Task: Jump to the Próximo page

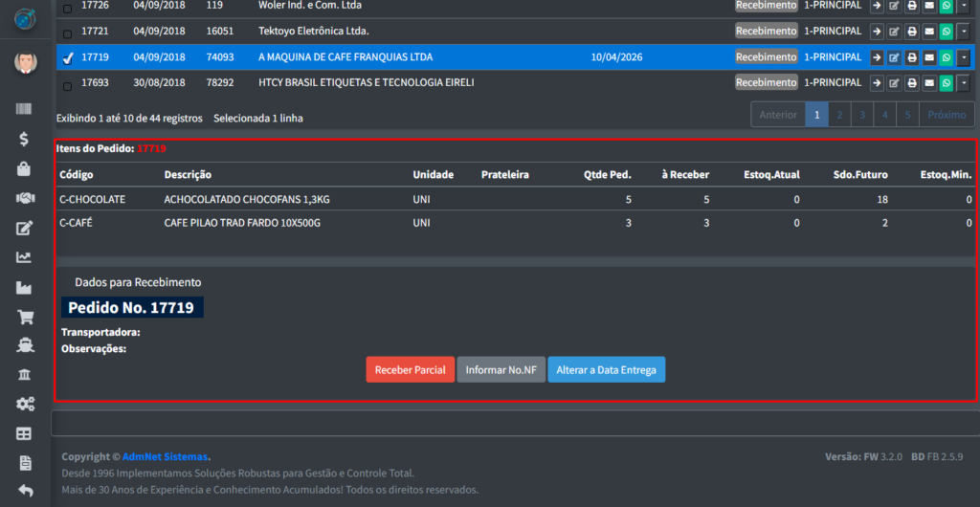Action: click(x=947, y=115)
